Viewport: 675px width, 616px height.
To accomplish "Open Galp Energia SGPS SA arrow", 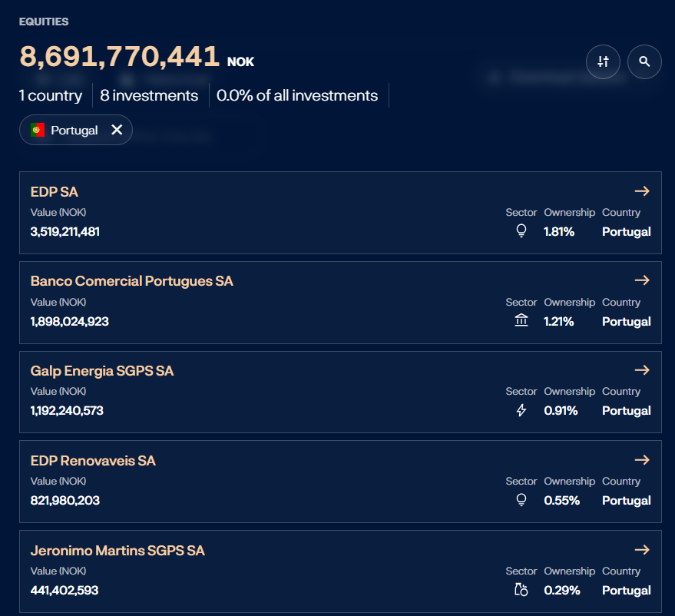I will 642,370.
